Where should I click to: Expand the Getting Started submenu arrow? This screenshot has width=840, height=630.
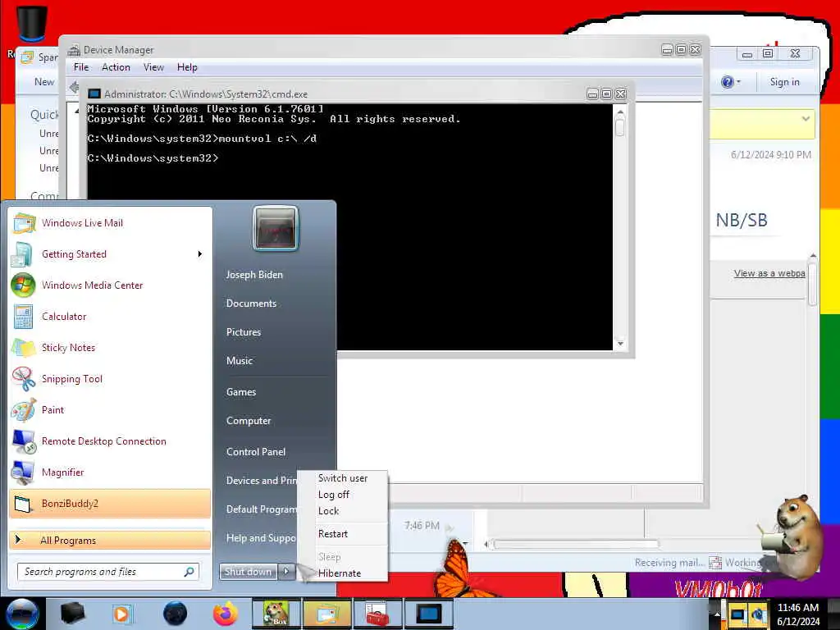point(200,254)
